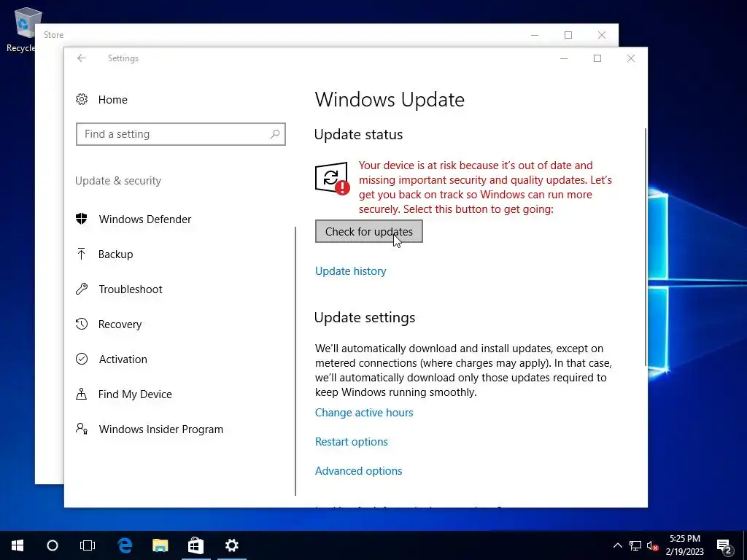
Task: Maximize the Settings window
Action: (x=597, y=58)
